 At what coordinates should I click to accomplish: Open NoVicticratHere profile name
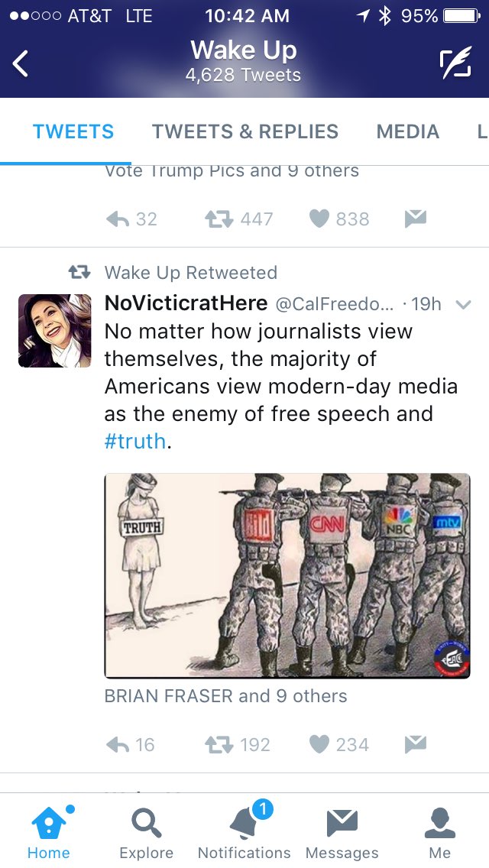[186, 303]
